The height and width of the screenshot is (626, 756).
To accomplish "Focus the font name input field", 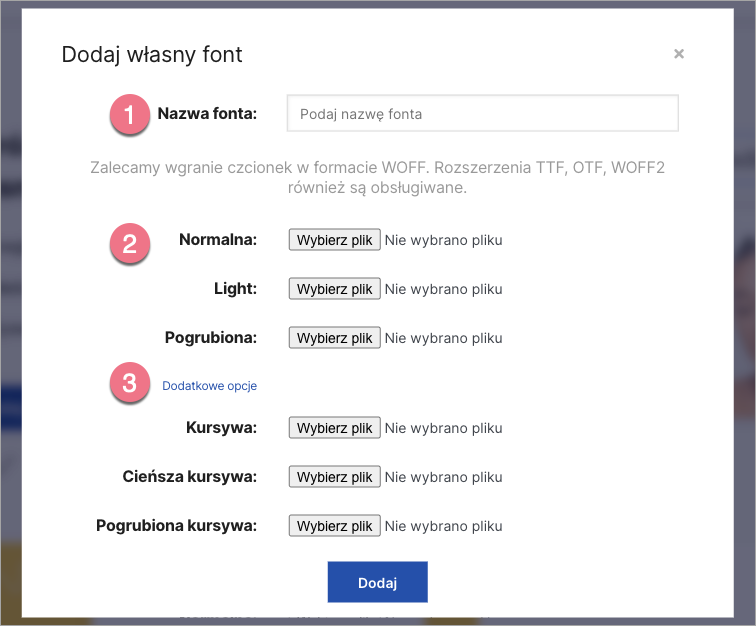I will pos(482,114).
